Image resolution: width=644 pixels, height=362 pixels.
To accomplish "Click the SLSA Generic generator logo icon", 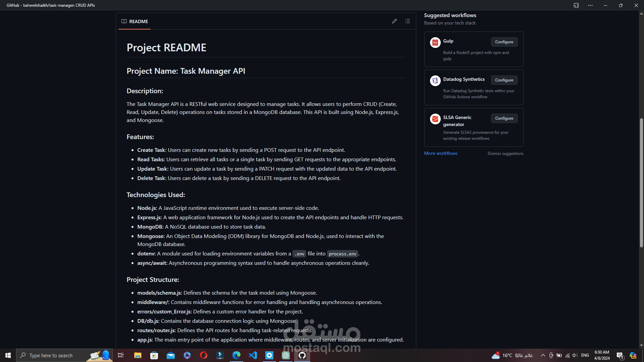I will (x=435, y=119).
